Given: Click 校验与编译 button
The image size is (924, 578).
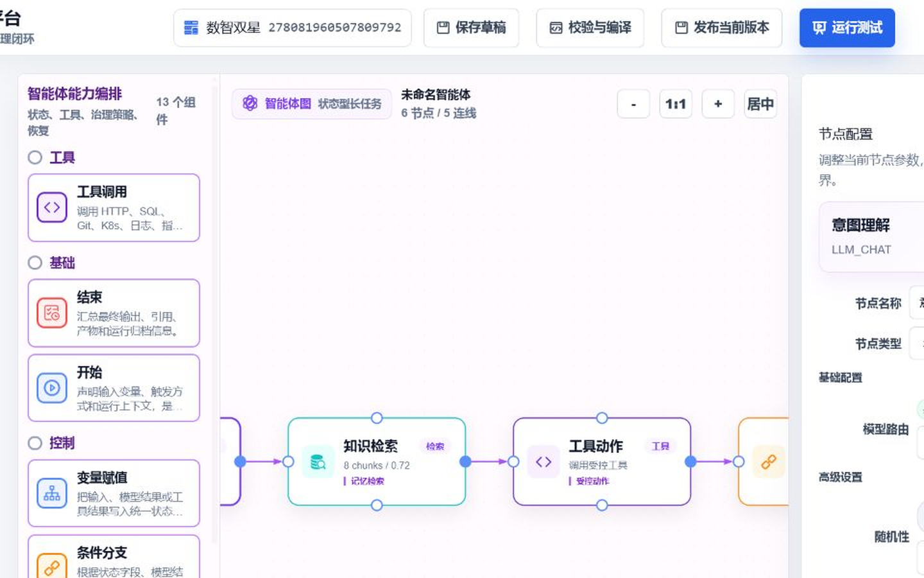Looking at the screenshot, I should tap(590, 28).
